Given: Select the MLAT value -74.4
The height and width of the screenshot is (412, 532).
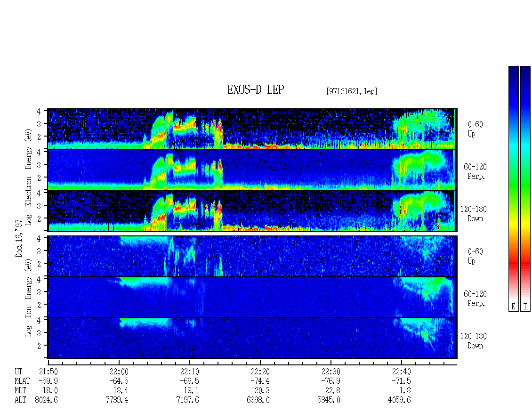Looking at the screenshot, I should 260,381.
